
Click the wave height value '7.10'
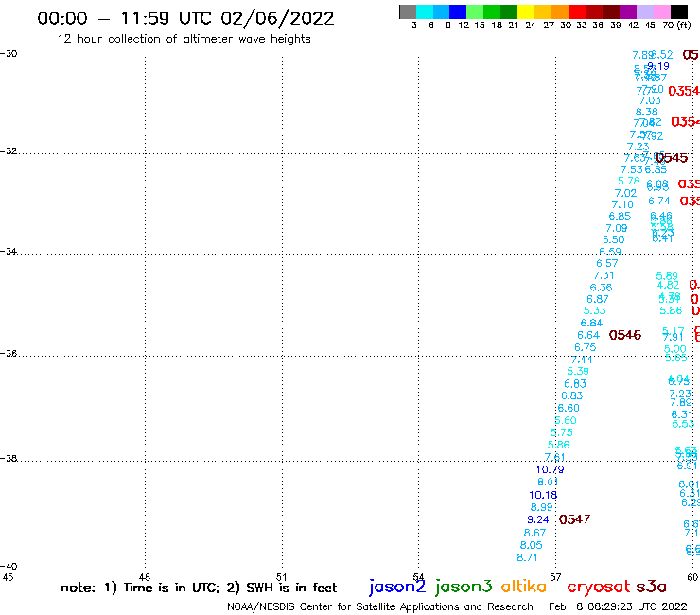[x=622, y=204]
